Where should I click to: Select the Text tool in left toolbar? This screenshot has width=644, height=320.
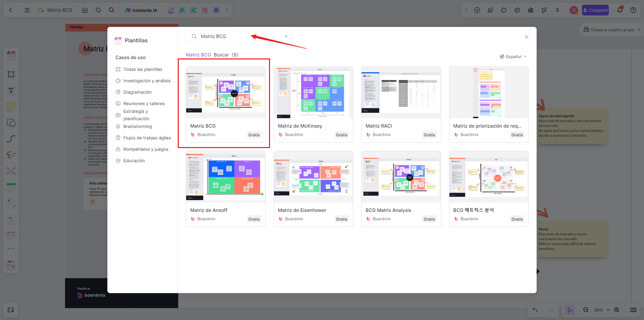click(x=11, y=90)
